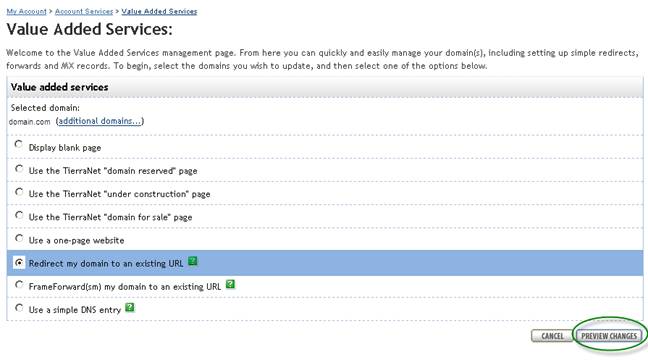Expand the additional domains link
The image size is (648, 360).
(x=100, y=121)
